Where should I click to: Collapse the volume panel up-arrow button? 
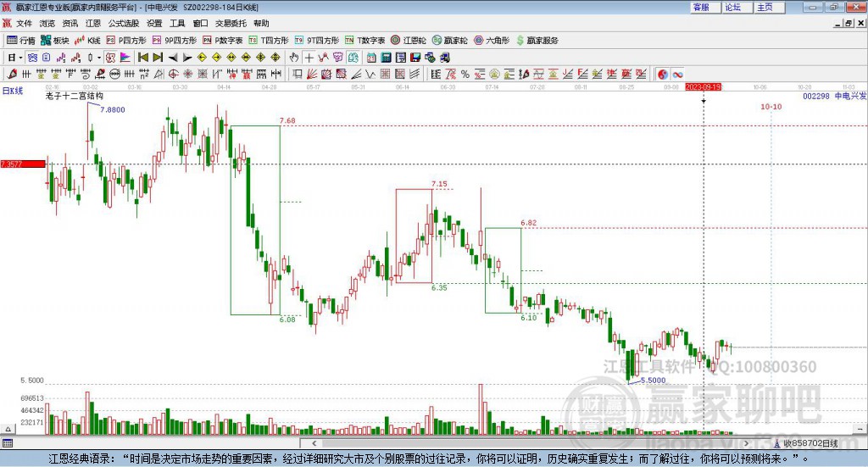[8, 429]
